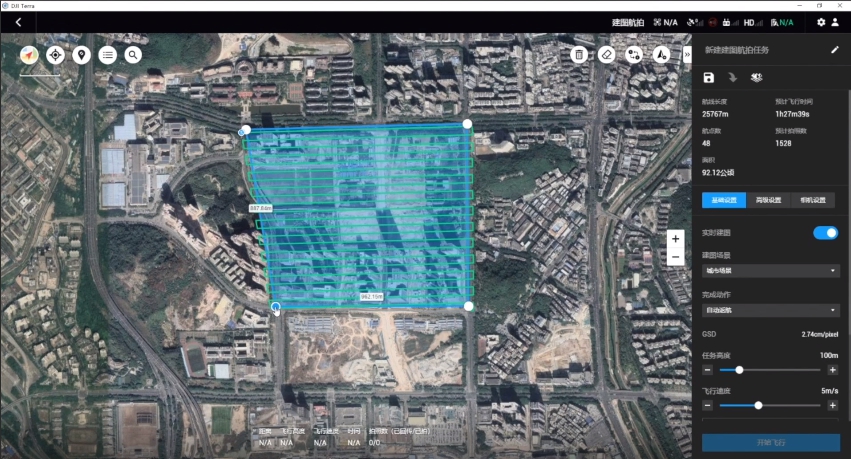Viewport: 851px width, 459px height.
Task: Toggle the 实时建图 real-time mapping switch
Action: [x=825, y=233]
